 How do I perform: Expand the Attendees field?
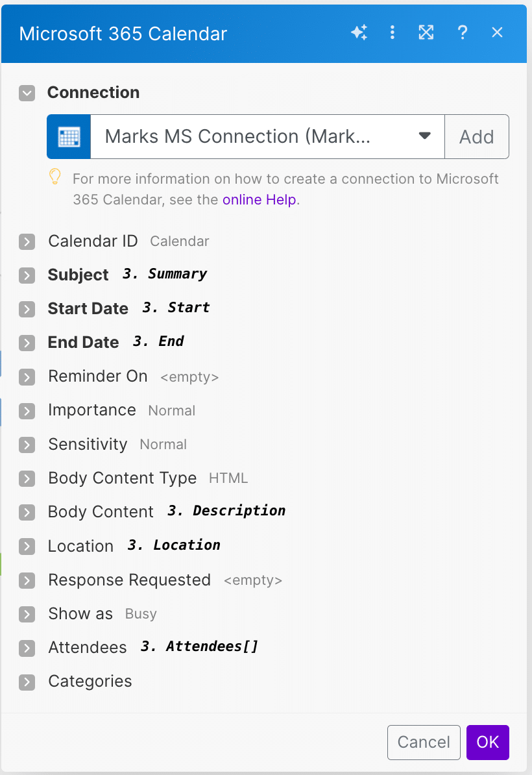point(27,648)
